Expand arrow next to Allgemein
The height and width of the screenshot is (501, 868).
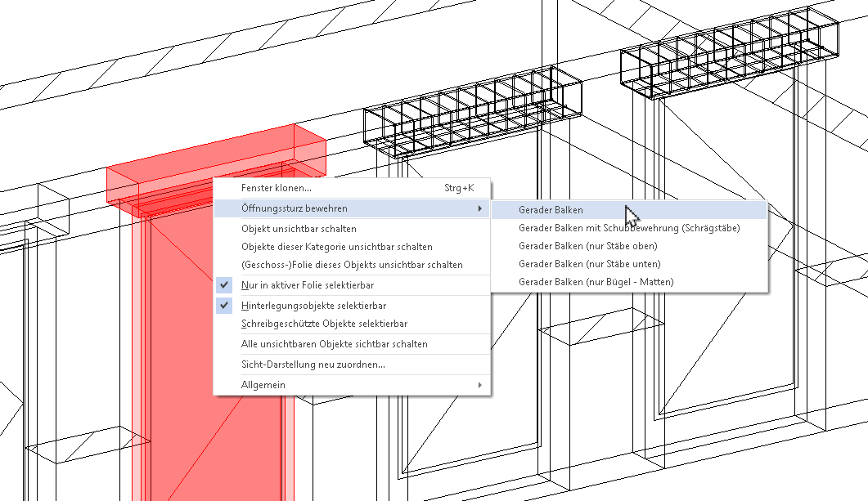click(480, 385)
